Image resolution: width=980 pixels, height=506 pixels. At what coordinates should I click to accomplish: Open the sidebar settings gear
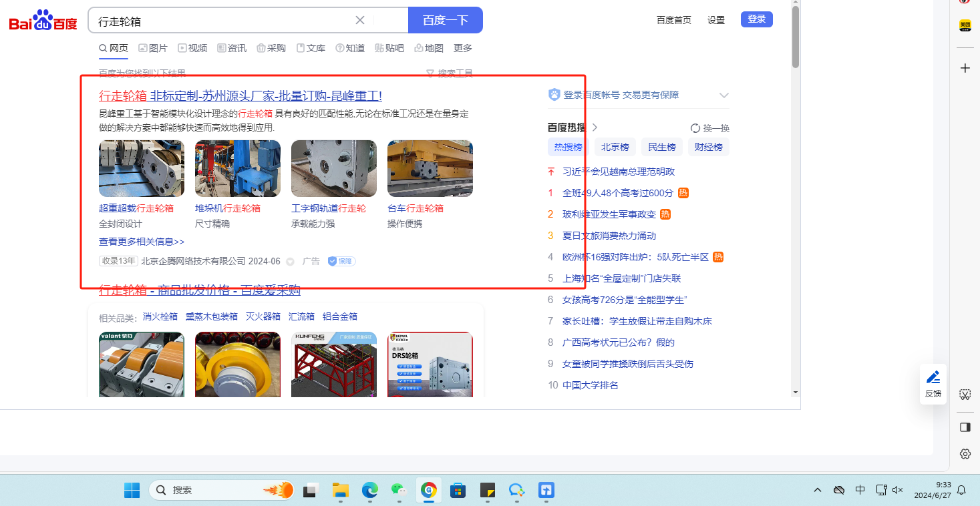pos(965,454)
